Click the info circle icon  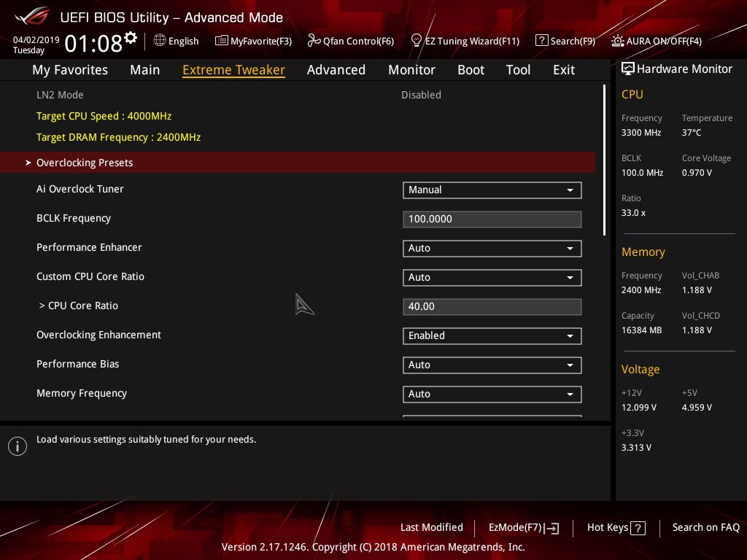(18, 446)
